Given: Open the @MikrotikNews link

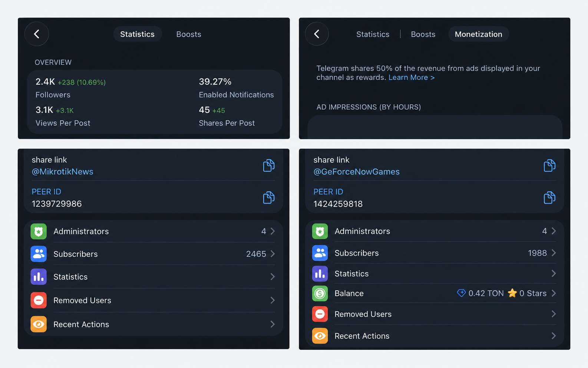Looking at the screenshot, I should 63,172.
